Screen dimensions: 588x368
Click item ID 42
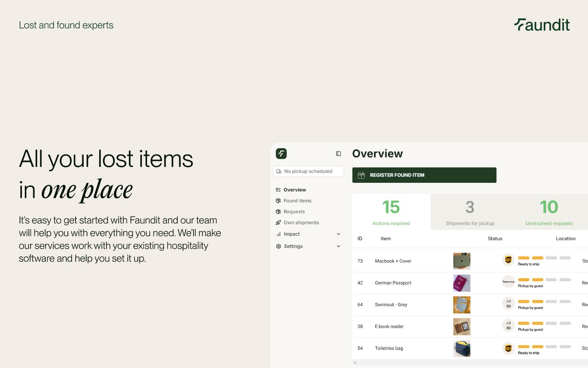point(360,283)
